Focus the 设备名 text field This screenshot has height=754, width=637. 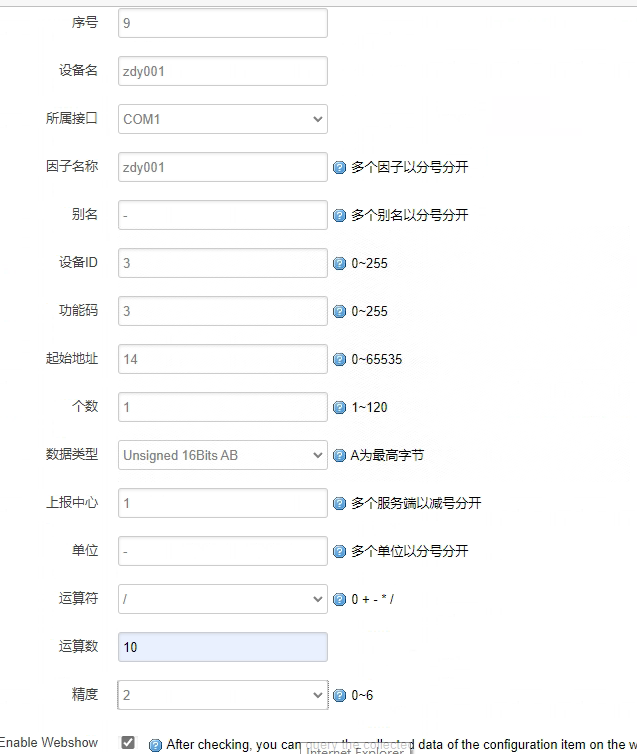[222, 71]
